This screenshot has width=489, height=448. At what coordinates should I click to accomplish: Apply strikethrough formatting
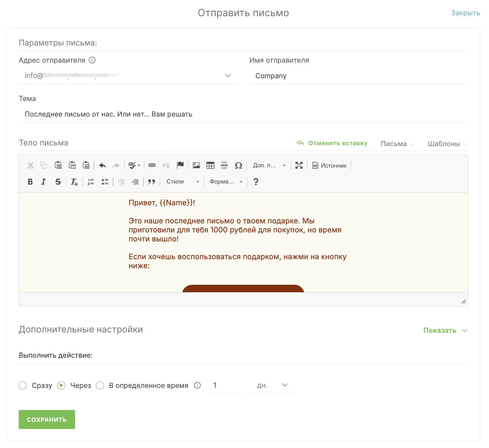[x=58, y=182]
